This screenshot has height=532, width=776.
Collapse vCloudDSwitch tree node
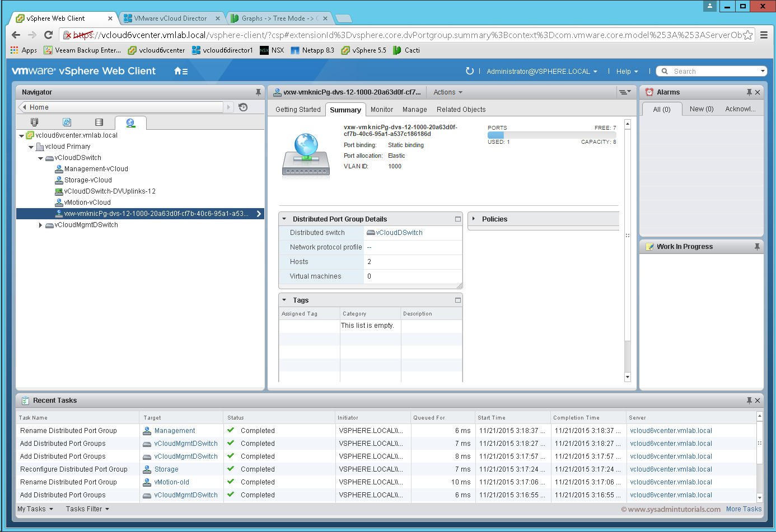40,158
